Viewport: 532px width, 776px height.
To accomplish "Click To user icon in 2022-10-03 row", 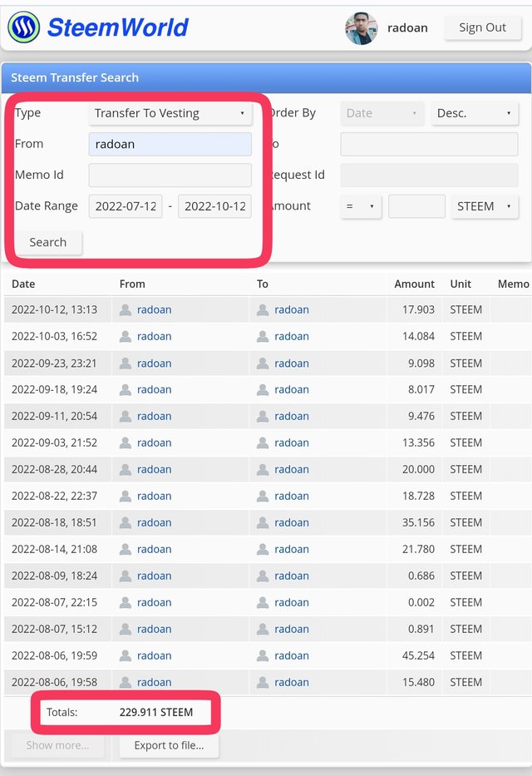I will (263, 337).
